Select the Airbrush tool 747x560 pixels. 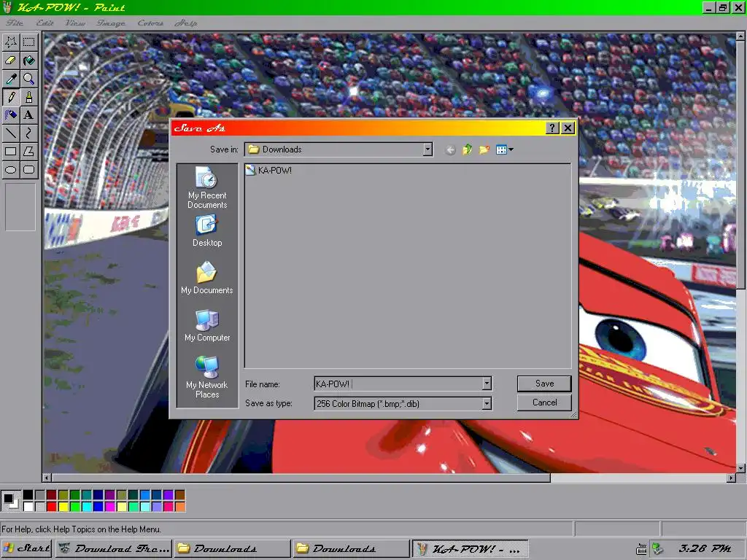pyautogui.click(x=11, y=115)
